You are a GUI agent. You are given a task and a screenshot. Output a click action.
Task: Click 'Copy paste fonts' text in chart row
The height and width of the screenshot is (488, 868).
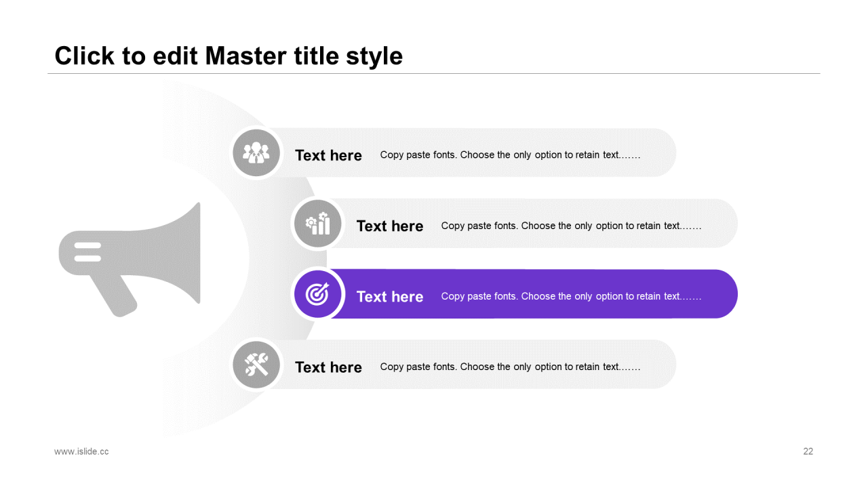(571, 226)
